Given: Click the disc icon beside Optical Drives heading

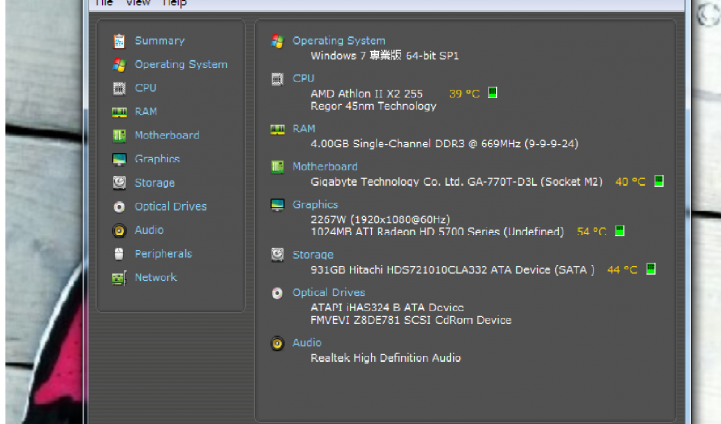Looking at the screenshot, I should pos(277,293).
